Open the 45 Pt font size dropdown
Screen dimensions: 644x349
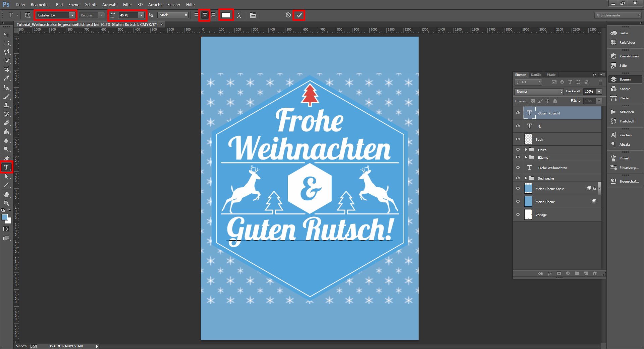tap(141, 15)
